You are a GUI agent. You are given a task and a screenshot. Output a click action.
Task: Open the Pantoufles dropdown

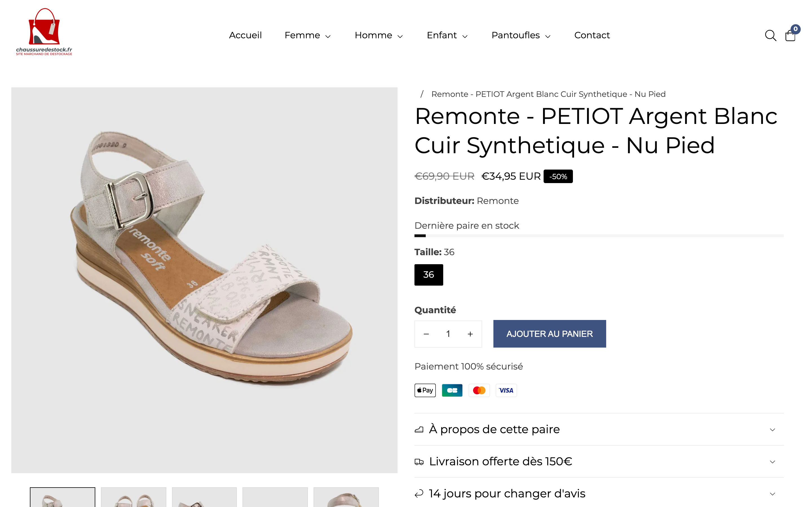point(520,35)
